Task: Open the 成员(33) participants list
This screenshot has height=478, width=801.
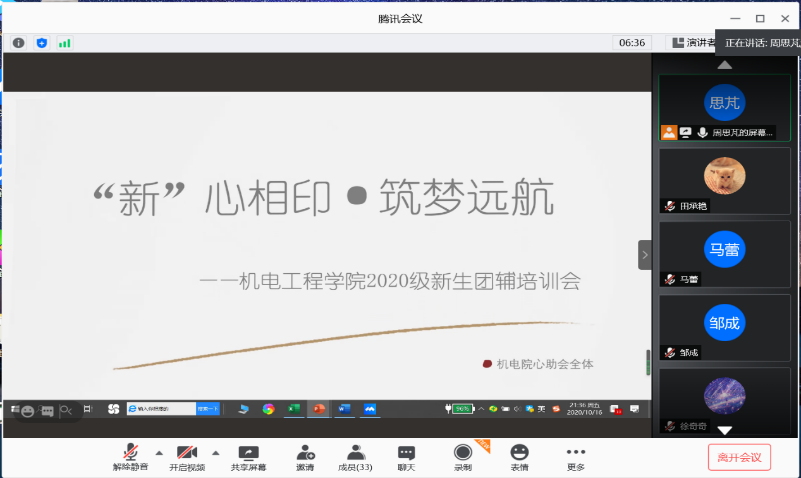Action: pyautogui.click(x=355, y=457)
